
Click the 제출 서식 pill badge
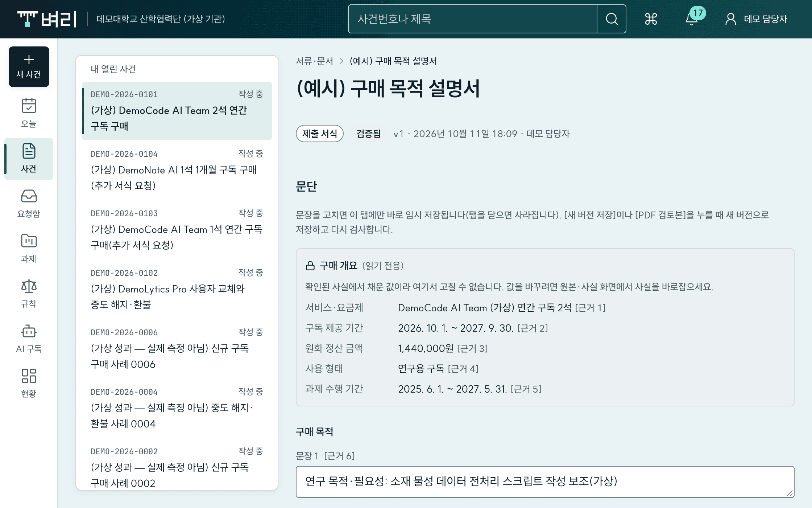[x=320, y=134]
